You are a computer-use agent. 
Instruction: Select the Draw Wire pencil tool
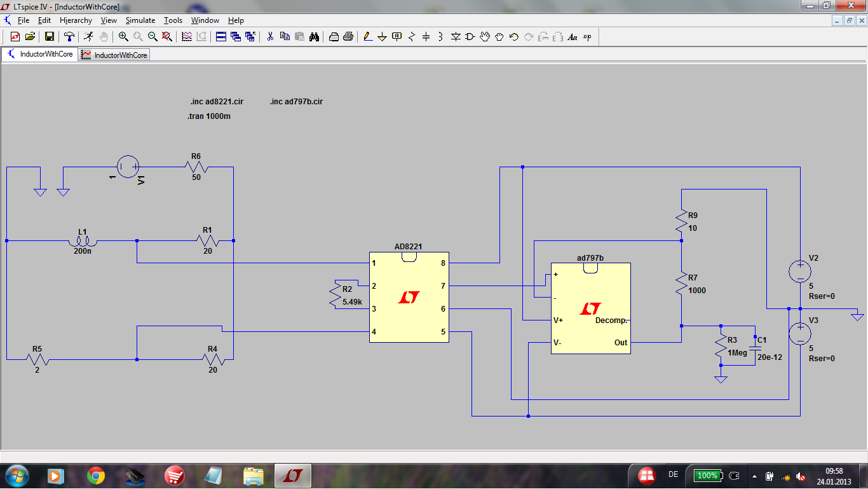click(x=368, y=37)
